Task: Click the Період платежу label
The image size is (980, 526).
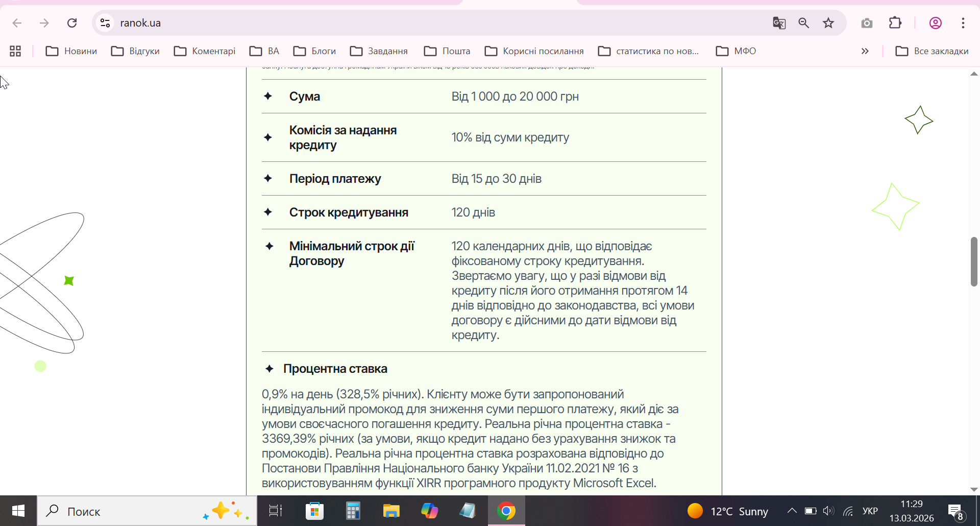Action: [335, 179]
